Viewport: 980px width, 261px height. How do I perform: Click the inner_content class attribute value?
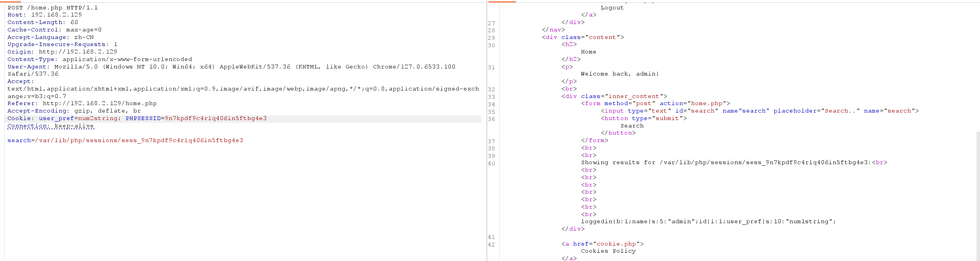(x=634, y=96)
